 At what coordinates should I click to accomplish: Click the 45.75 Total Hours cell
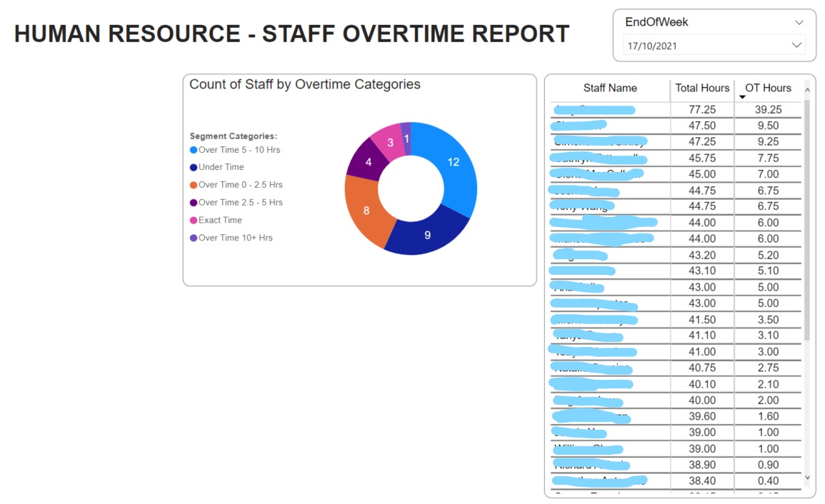coord(702,158)
